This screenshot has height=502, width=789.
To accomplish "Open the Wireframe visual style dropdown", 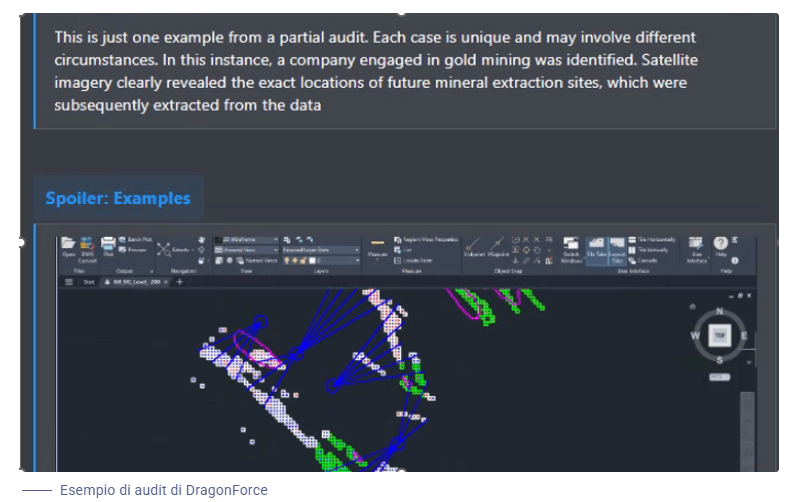I will (x=249, y=240).
